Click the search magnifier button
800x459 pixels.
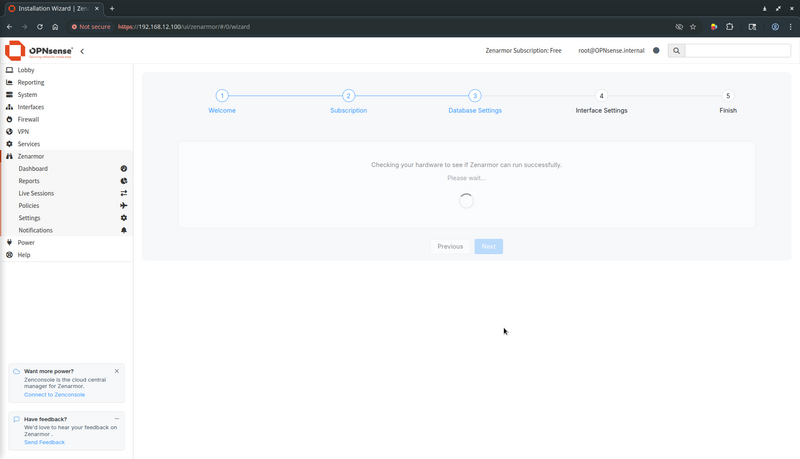[x=676, y=50]
